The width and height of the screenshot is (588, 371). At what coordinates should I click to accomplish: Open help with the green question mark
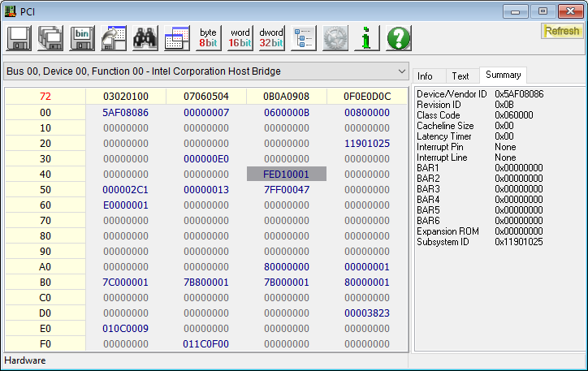398,37
